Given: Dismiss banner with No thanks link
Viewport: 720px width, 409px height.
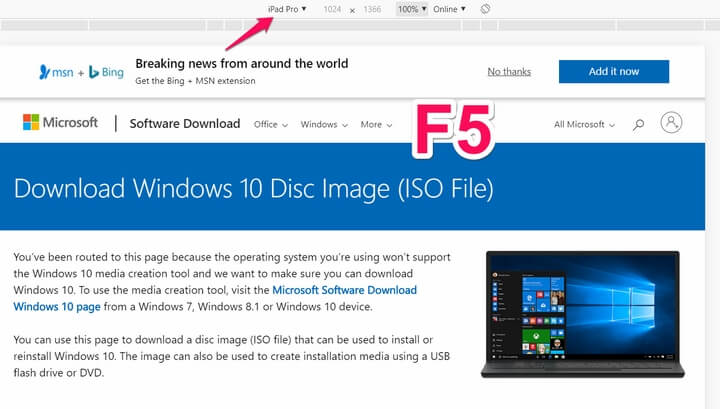Looking at the screenshot, I should click(509, 72).
